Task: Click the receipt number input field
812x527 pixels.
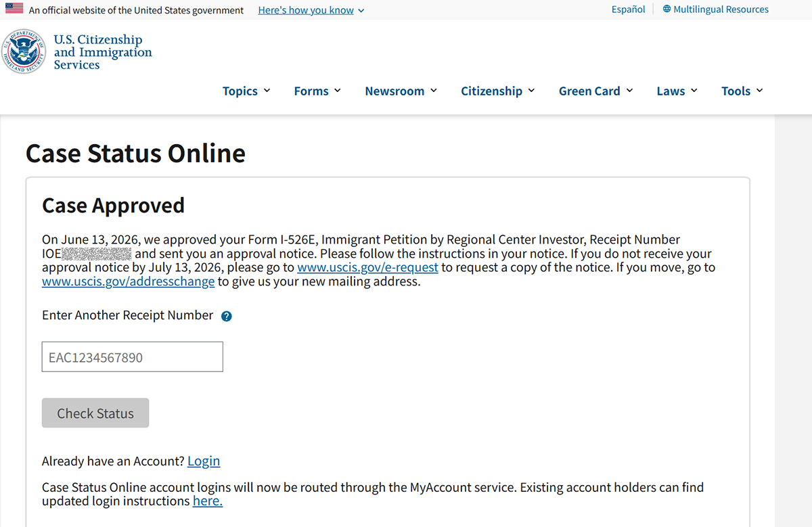Action: [x=133, y=357]
